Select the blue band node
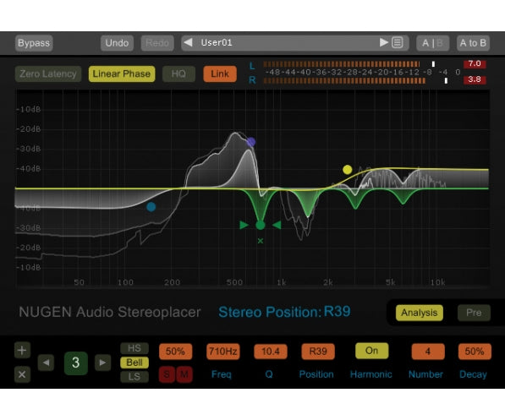The height and width of the screenshot is (420, 505). [x=151, y=207]
